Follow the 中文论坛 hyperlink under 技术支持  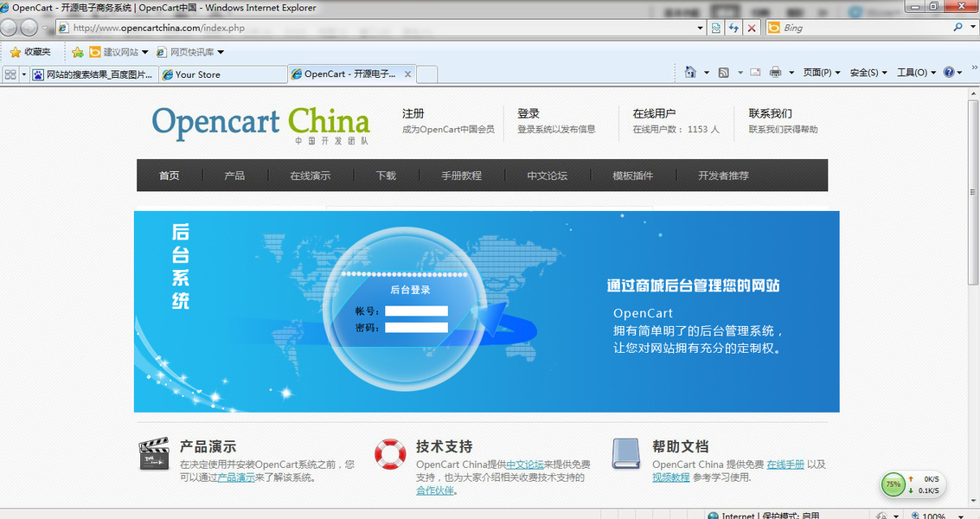coord(525,465)
